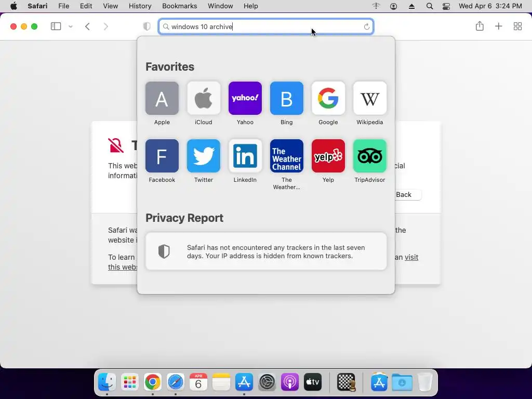Open the TripAdvisor favorite

pos(370,156)
